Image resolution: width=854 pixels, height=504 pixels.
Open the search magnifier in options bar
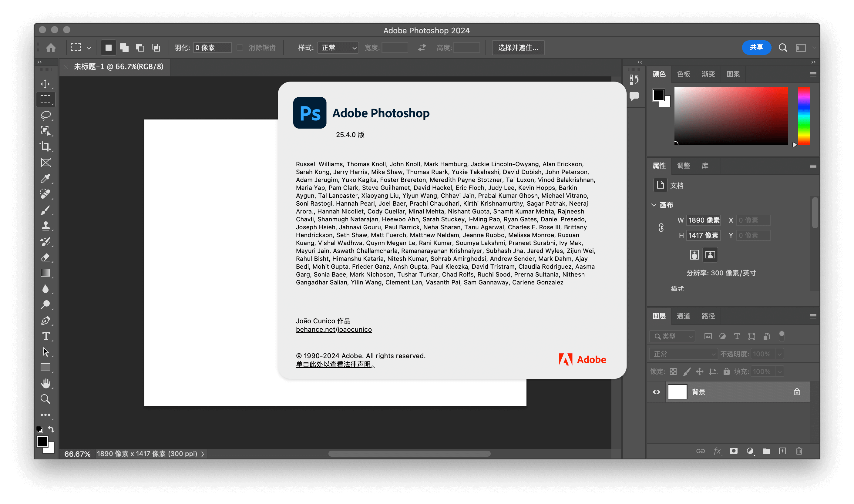(783, 48)
